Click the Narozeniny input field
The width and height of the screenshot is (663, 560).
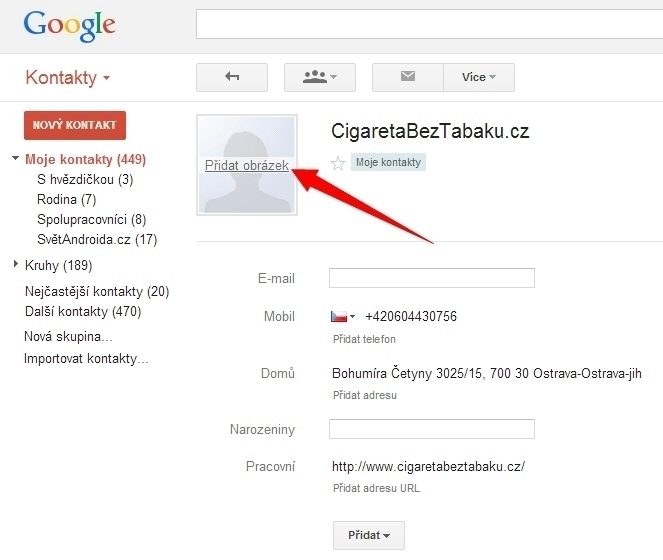[x=431, y=429]
